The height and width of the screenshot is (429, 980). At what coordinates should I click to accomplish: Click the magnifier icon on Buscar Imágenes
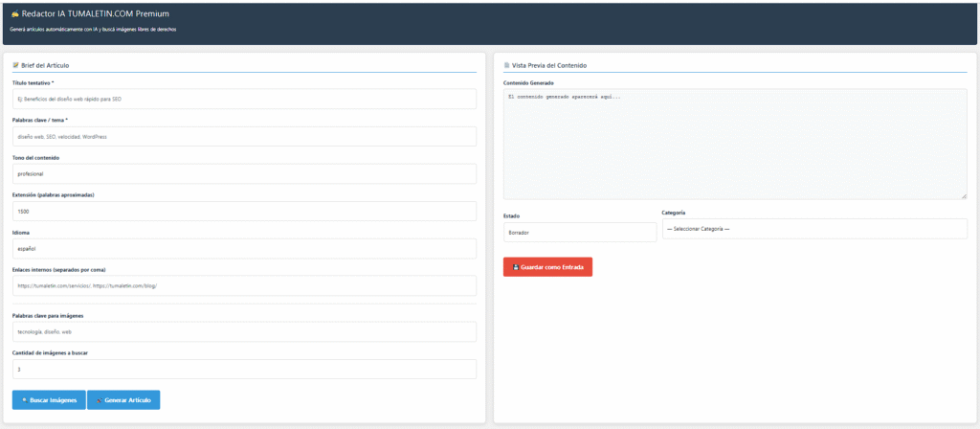tap(24, 400)
